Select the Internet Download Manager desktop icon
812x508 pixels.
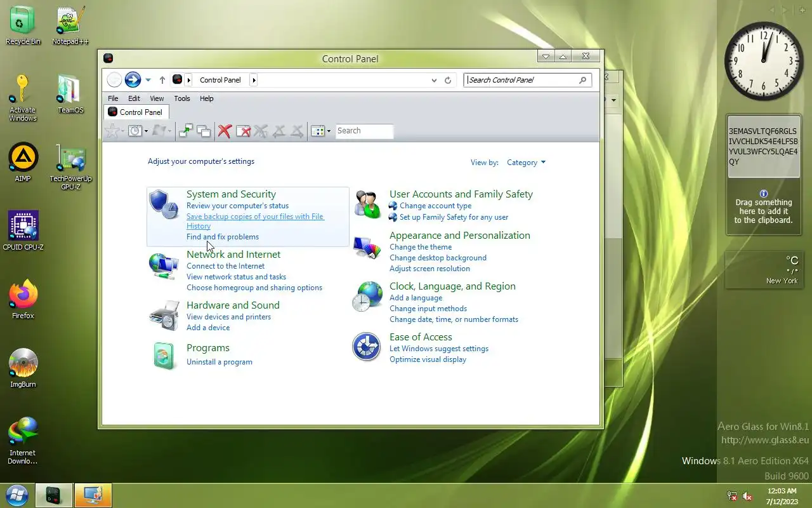pos(23,441)
